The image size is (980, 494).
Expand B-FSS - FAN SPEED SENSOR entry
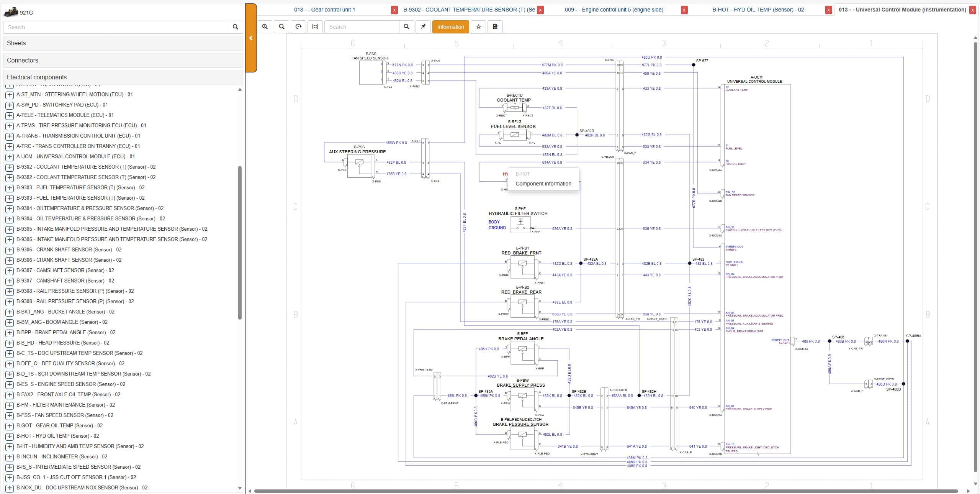[10, 415]
